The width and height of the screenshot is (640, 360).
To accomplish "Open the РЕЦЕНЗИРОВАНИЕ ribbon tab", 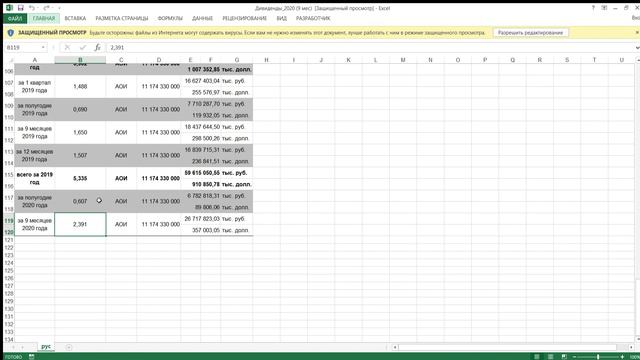I will pos(244,18).
